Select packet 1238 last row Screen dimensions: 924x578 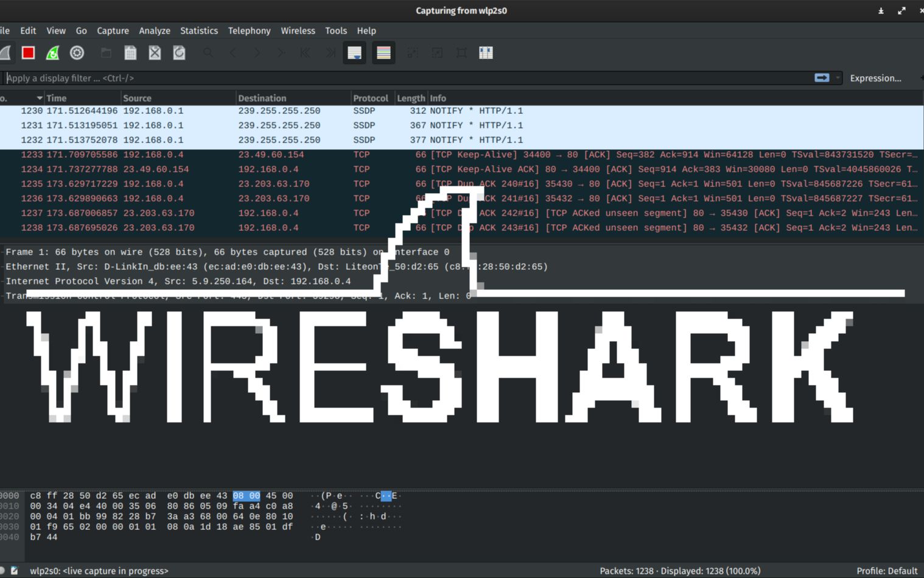pos(461,228)
